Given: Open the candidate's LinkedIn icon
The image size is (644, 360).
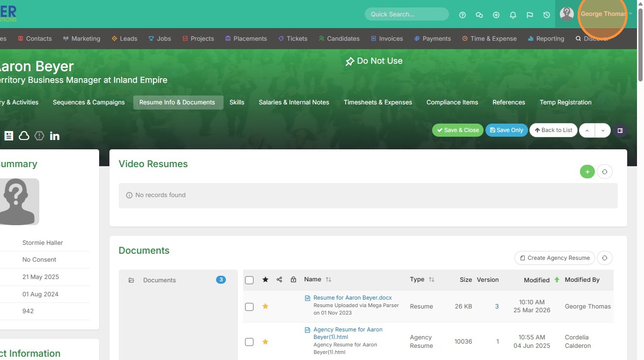Looking at the screenshot, I should (55, 136).
